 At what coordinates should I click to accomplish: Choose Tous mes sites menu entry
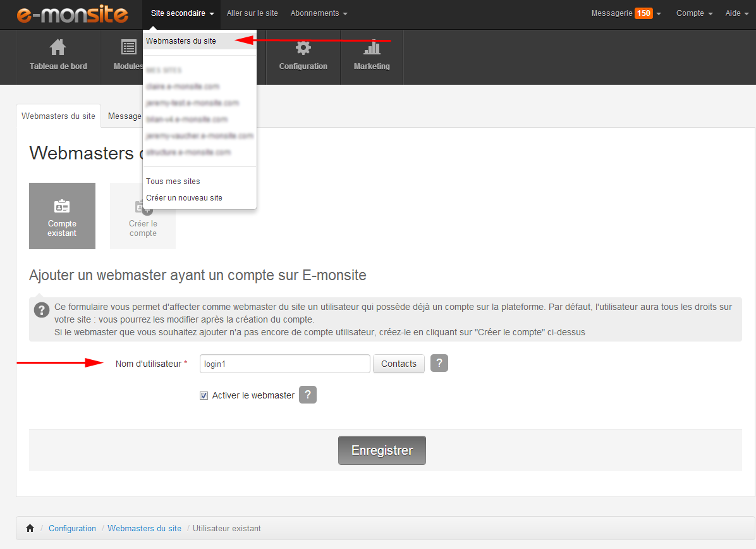coord(173,182)
